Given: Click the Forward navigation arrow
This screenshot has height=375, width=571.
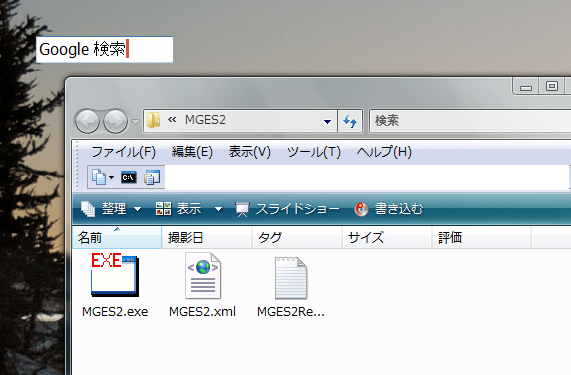Looking at the screenshot, I should coord(115,121).
